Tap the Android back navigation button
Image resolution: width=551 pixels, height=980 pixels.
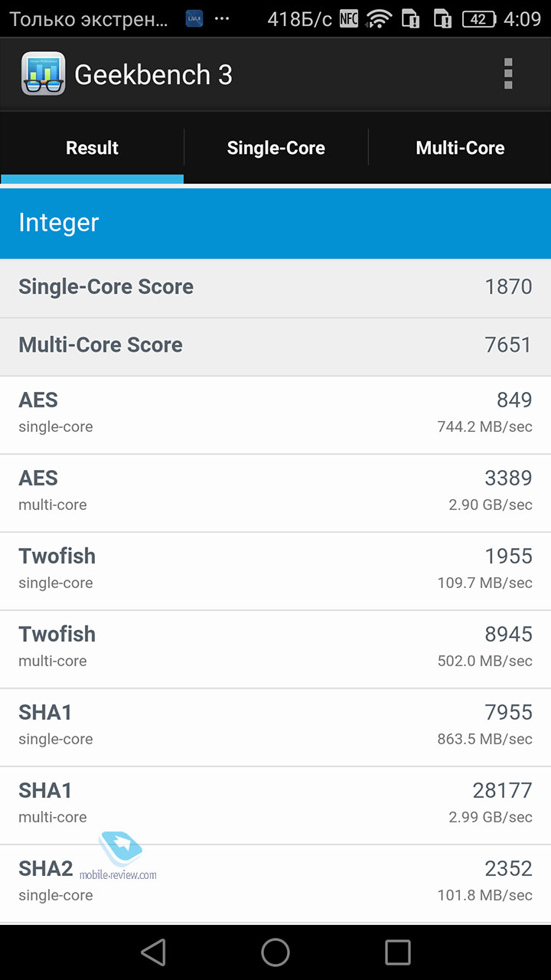153,952
